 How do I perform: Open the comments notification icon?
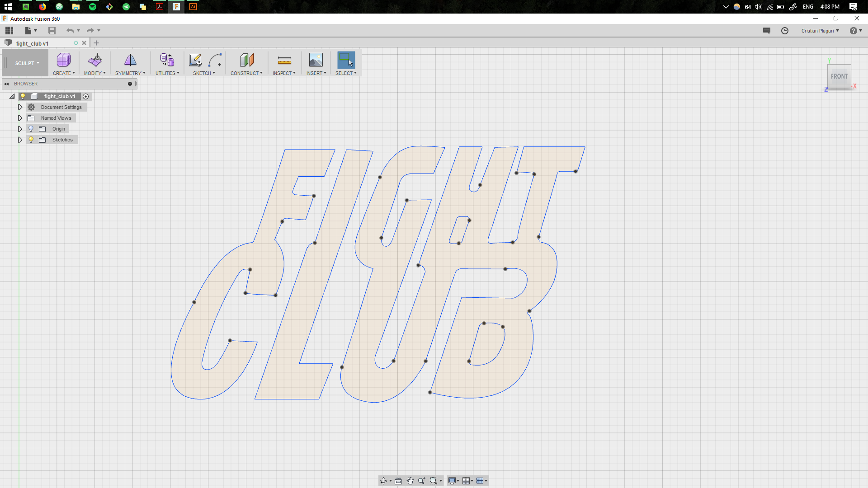tap(767, 31)
